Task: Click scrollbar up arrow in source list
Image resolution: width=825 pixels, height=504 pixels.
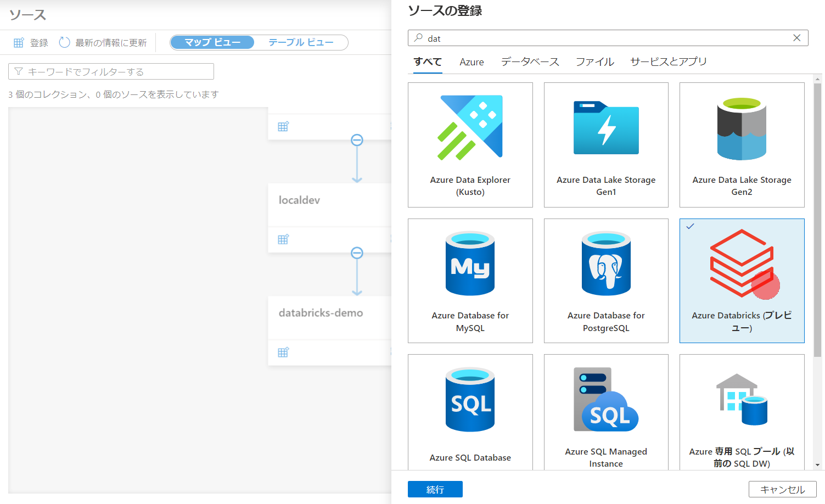Action: (x=817, y=79)
